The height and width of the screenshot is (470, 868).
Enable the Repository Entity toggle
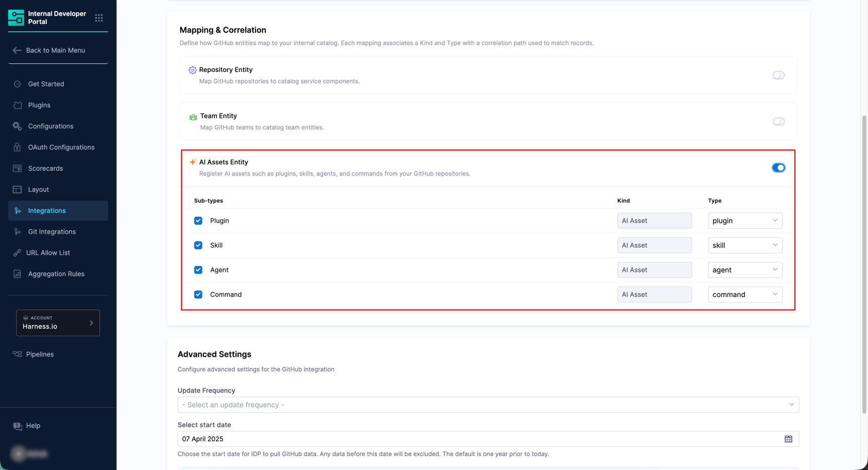[x=778, y=75]
